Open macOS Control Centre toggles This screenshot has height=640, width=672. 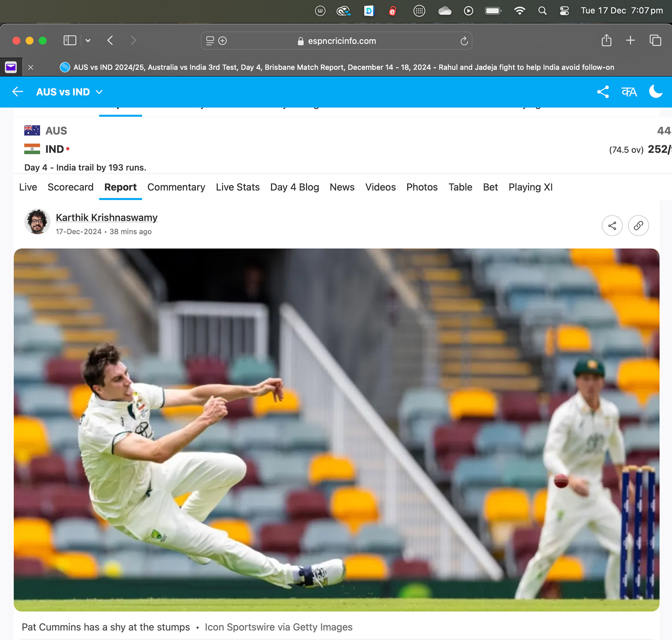point(564,11)
